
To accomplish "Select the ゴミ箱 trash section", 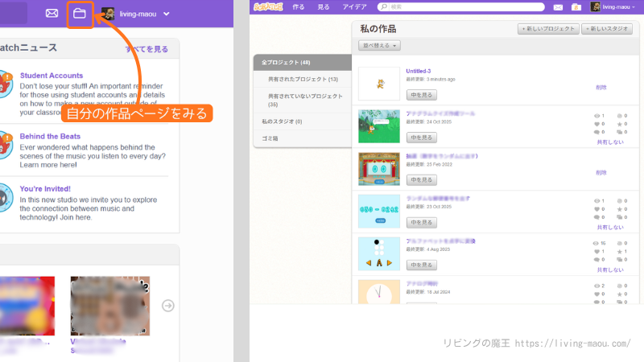I will pyautogui.click(x=272, y=138).
